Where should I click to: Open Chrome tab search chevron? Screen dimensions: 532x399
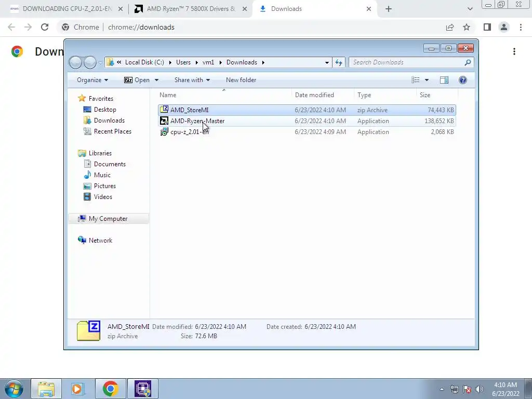[x=470, y=9]
